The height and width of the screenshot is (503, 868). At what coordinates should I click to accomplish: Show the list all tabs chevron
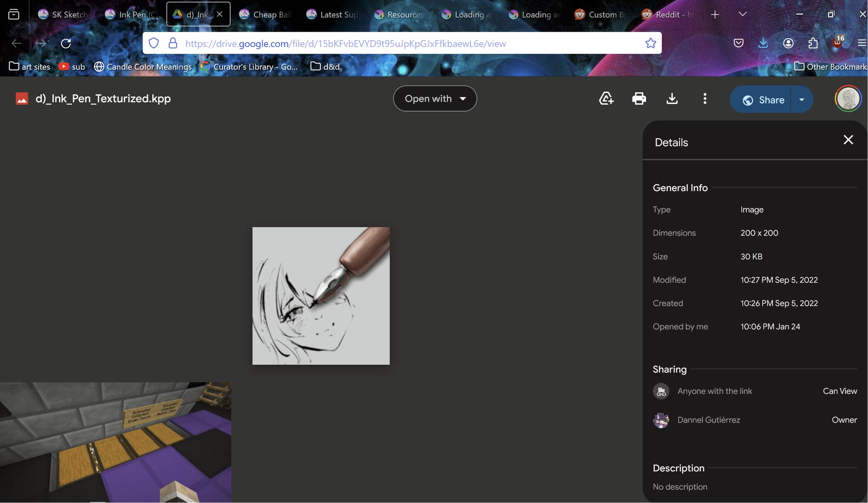(x=742, y=14)
